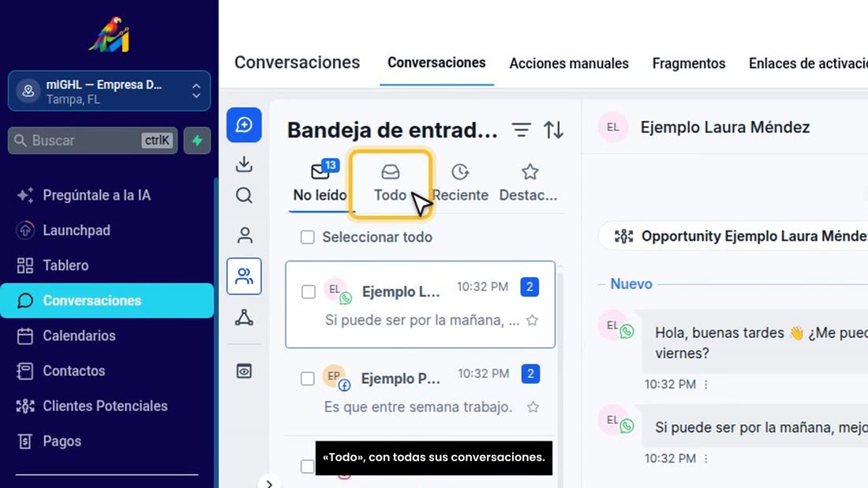868x488 pixels.
Task: Open Tablero from the sidebar
Action: pyautogui.click(x=65, y=265)
